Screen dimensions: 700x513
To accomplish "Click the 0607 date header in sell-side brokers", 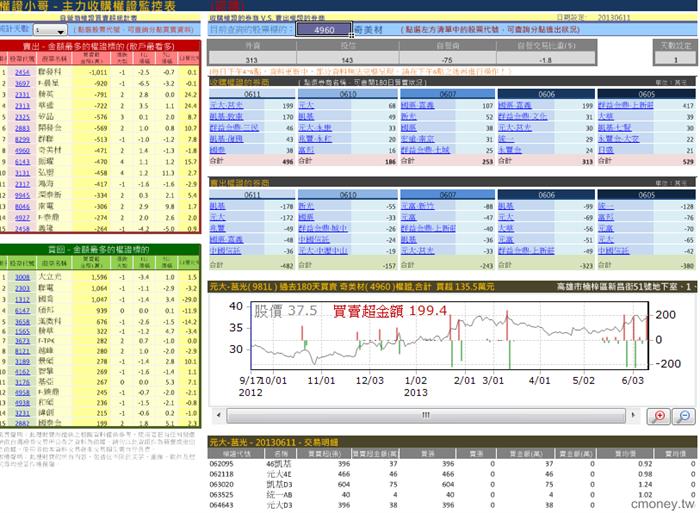I will click(x=448, y=195).
